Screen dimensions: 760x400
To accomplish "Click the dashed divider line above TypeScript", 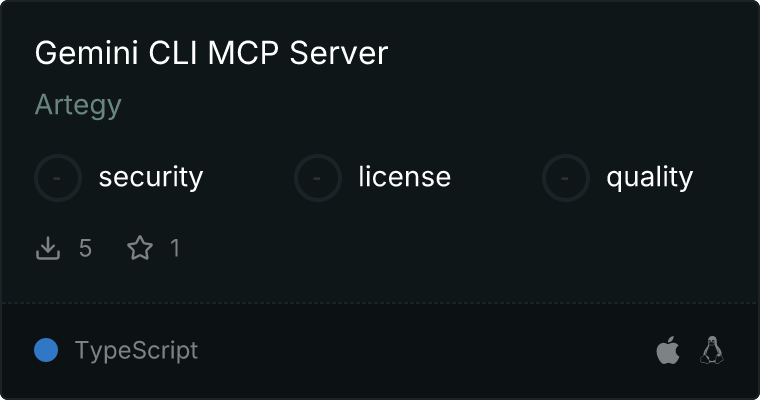I will [380, 303].
